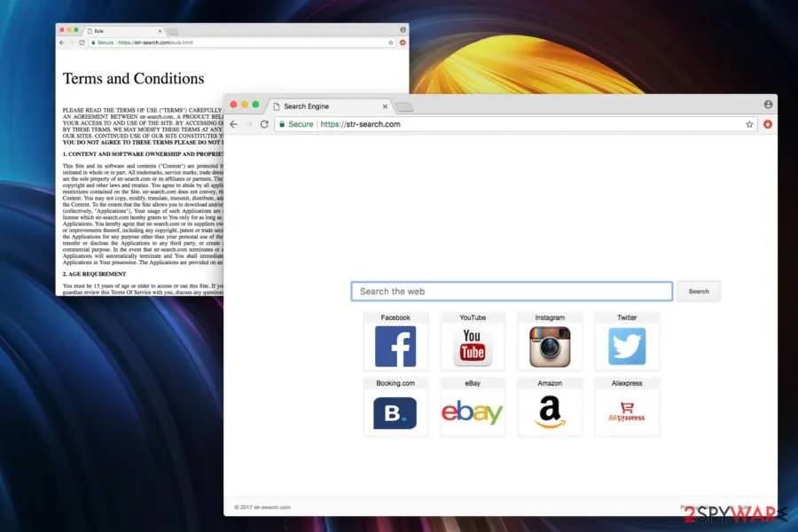Open the profile icon in Search Engine window
This screenshot has height=532, width=798.
coord(768,105)
